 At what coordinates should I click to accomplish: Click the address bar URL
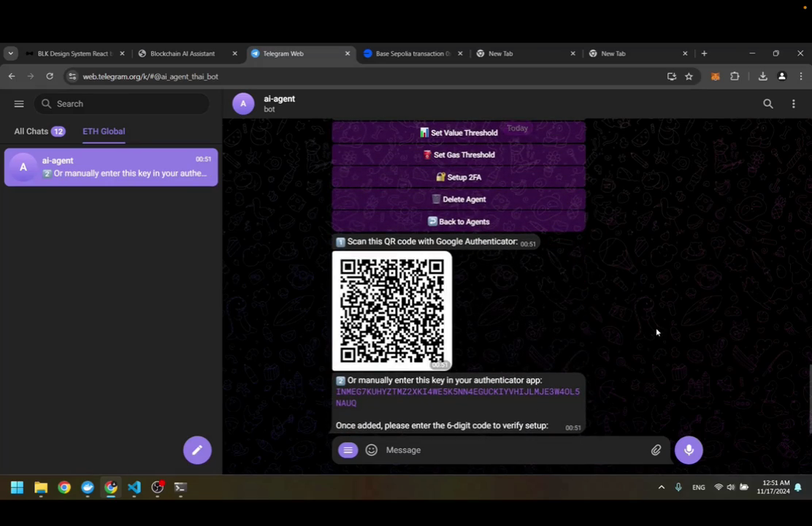coord(150,77)
